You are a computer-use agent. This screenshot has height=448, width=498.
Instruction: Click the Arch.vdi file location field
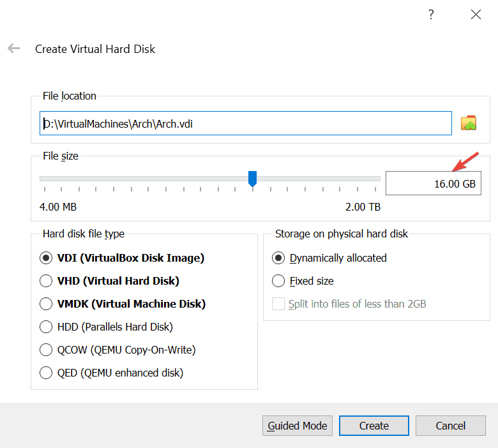[246, 123]
